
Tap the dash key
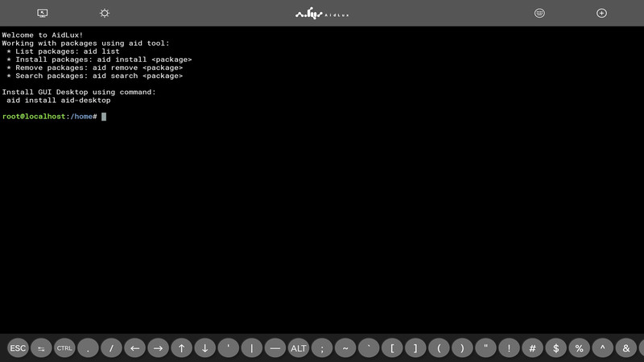point(275,348)
